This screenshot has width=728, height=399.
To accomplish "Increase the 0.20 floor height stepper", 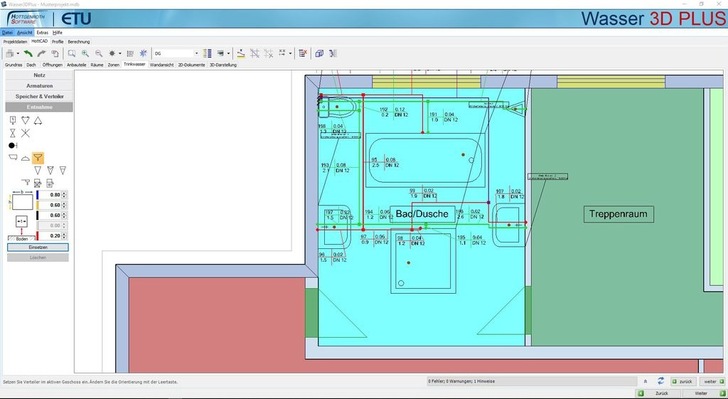I will click(64, 234).
